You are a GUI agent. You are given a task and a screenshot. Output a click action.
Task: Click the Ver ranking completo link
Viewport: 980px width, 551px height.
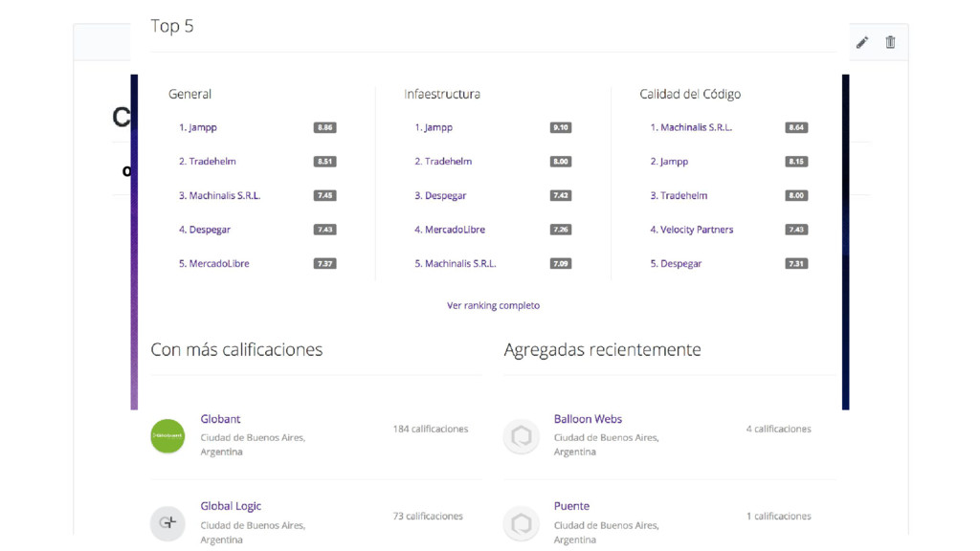pyautogui.click(x=493, y=305)
